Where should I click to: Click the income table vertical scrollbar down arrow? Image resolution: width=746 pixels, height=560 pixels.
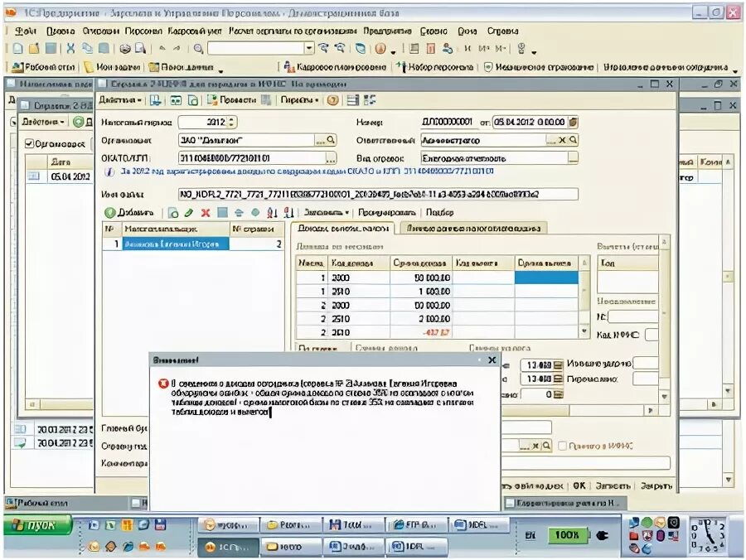[584, 331]
